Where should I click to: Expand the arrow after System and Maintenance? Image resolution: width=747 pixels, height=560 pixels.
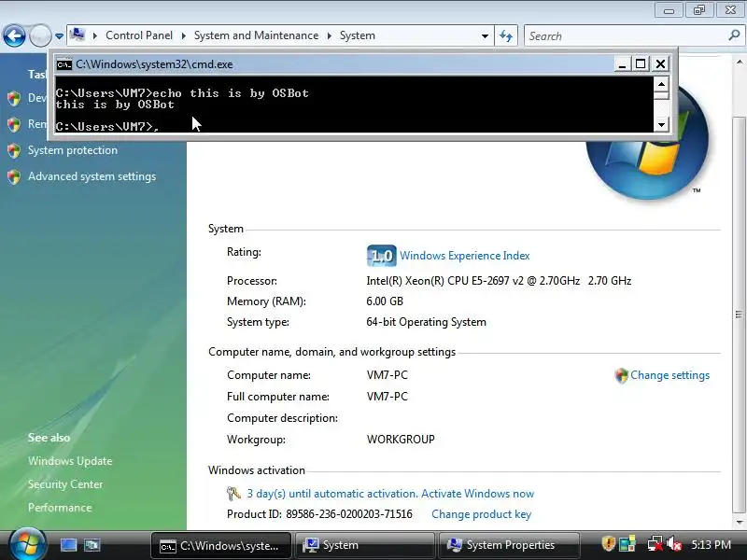pyautogui.click(x=330, y=35)
